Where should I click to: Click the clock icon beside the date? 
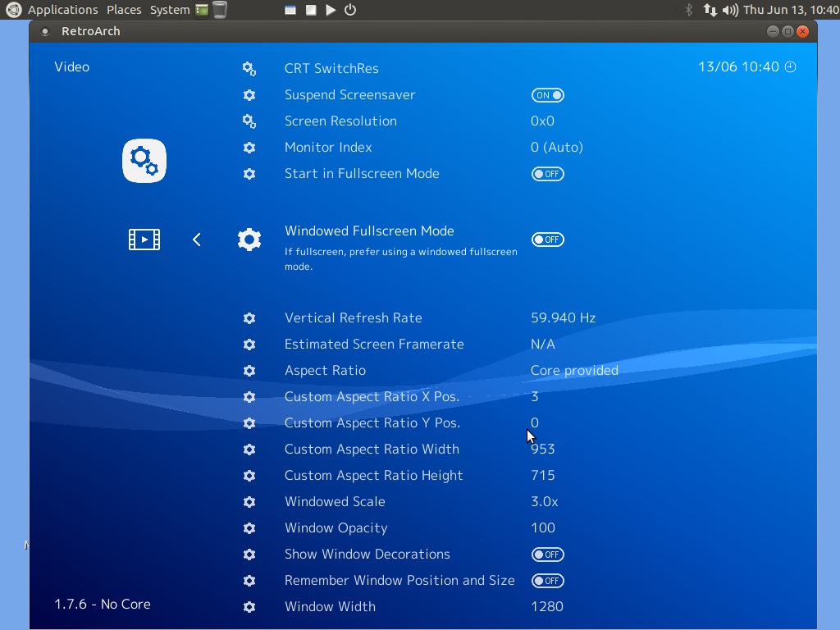791,67
